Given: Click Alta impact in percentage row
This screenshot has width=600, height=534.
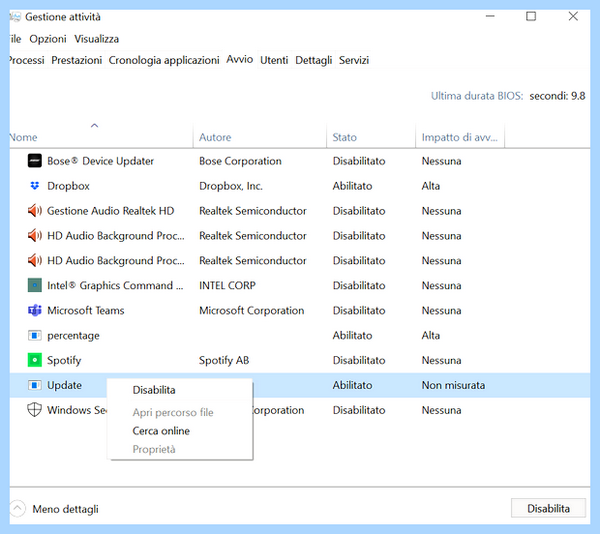Looking at the screenshot, I should click(431, 335).
